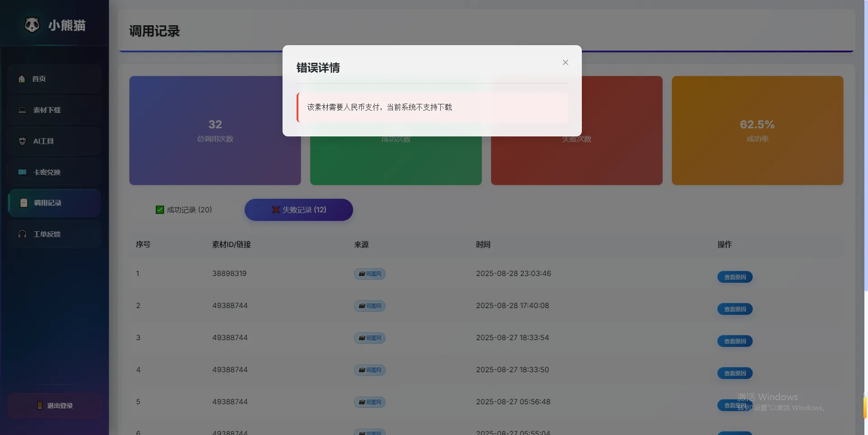Click 查看原因 for row 2
The width and height of the screenshot is (868, 435).
(x=735, y=309)
